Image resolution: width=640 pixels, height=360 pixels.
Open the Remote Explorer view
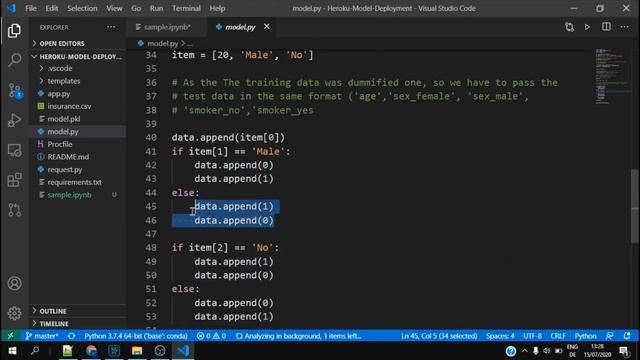click(14, 150)
